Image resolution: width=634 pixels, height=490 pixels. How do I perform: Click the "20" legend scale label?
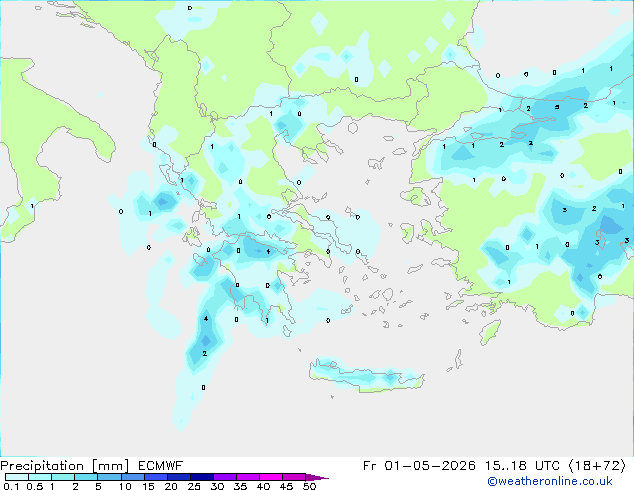click(171, 486)
